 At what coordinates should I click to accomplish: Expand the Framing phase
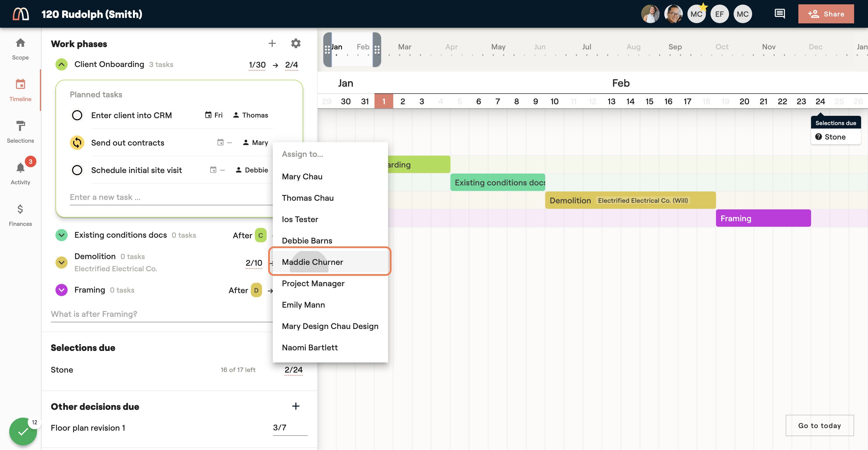click(x=61, y=290)
